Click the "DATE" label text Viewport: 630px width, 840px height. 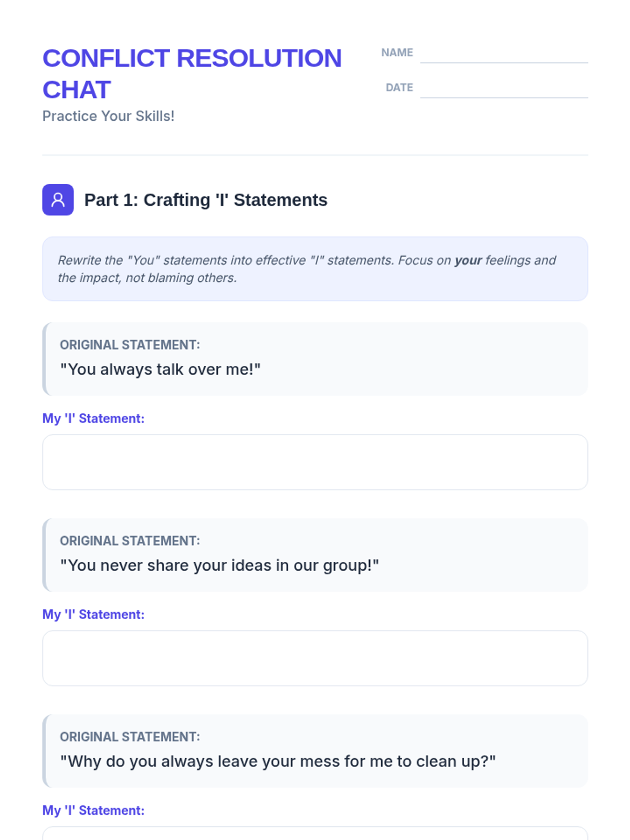click(399, 88)
